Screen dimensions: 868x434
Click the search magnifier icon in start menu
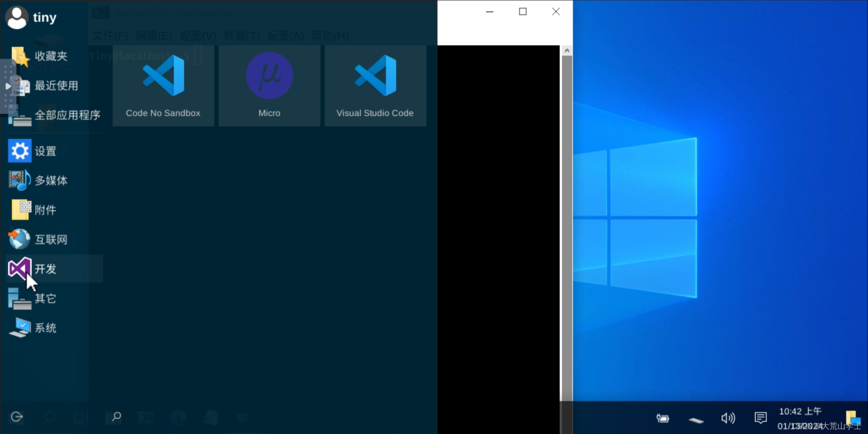(x=116, y=417)
